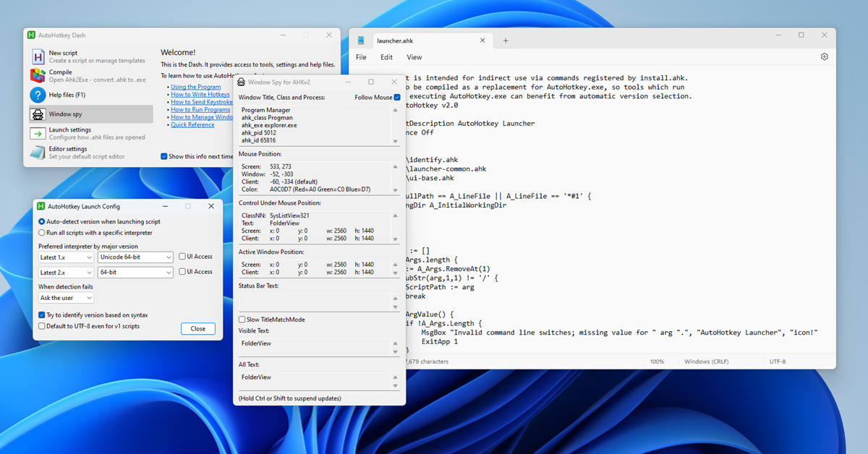Select Run all scripts with a specific interpreter

click(42, 233)
